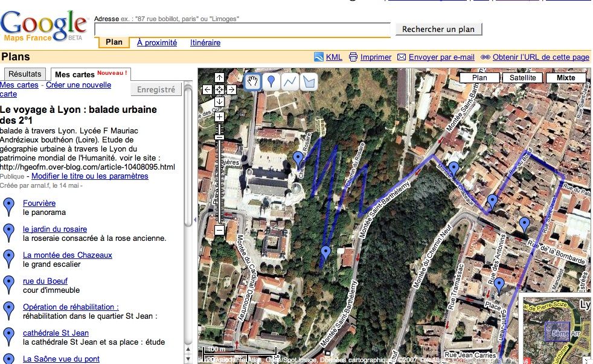Zoom in with the plus button
593x364 pixels.
tap(219, 117)
